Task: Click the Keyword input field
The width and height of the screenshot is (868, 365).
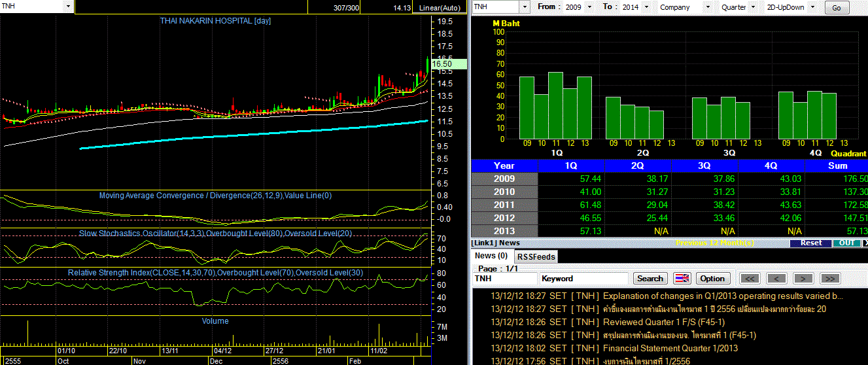Action: click(584, 279)
